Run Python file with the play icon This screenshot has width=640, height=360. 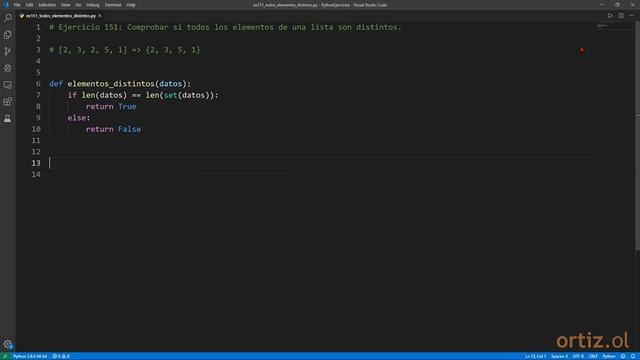[610, 16]
